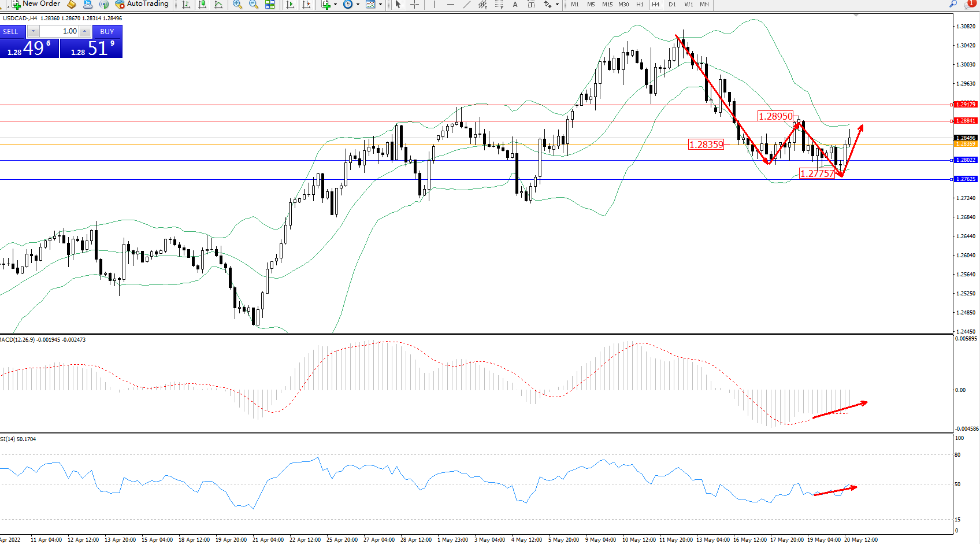This screenshot has width=980, height=544.
Task: Select the line chart icon
Action: coord(218,5)
